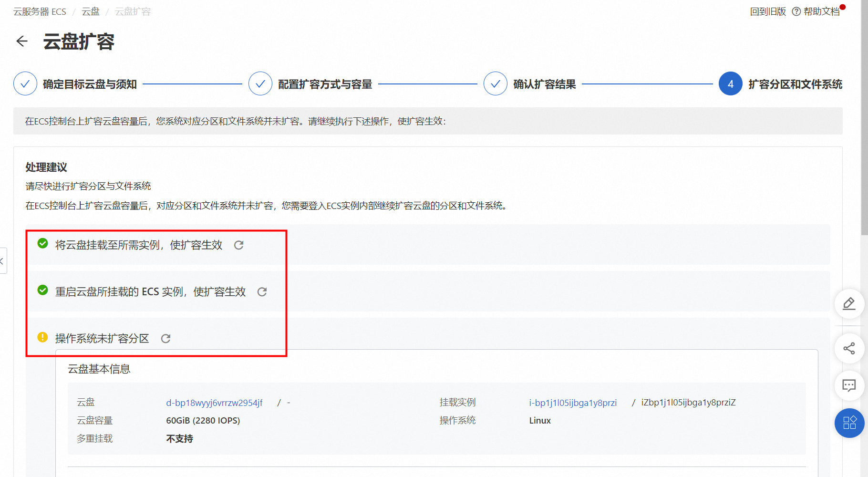This screenshot has height=477, width=868.
Task: Navigate to 云盘 breadcrumb item
Action: pyautogui.click(x=91, y=11)
